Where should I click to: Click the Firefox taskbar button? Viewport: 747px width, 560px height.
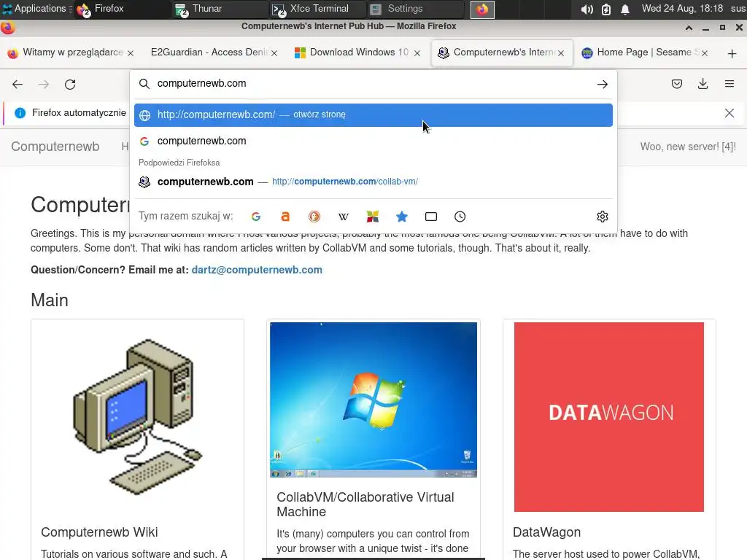[x=122, y=9]
